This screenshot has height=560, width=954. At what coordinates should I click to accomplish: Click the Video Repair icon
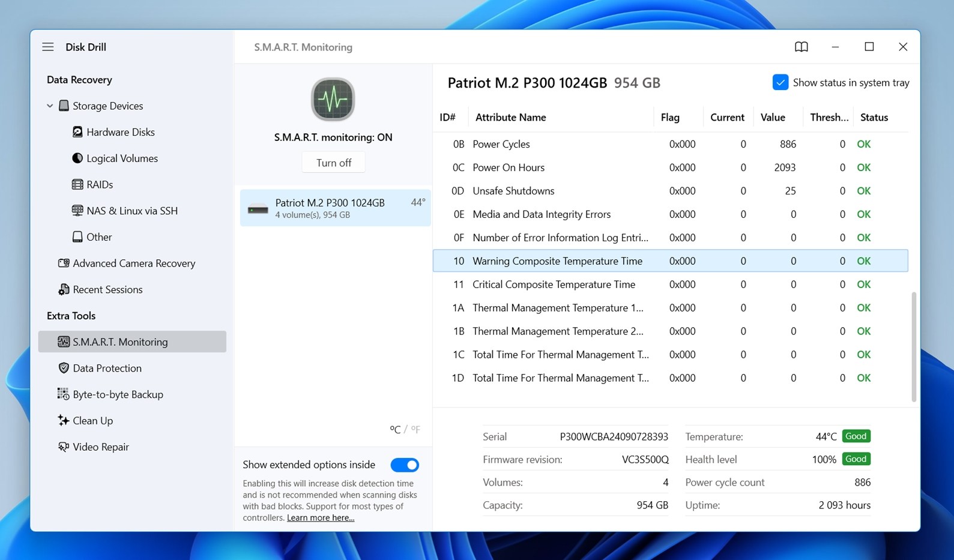pyautogui.click(x=64, y=447)
